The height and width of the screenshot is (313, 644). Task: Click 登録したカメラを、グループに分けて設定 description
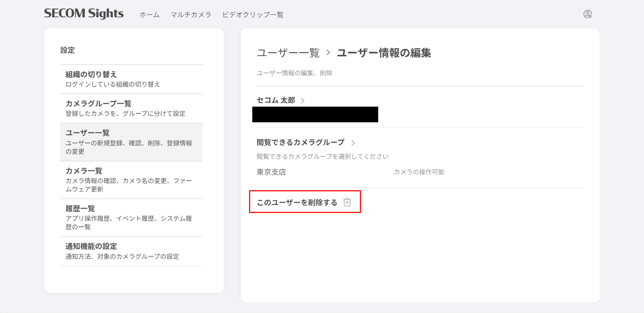click(x=125, y=114)
